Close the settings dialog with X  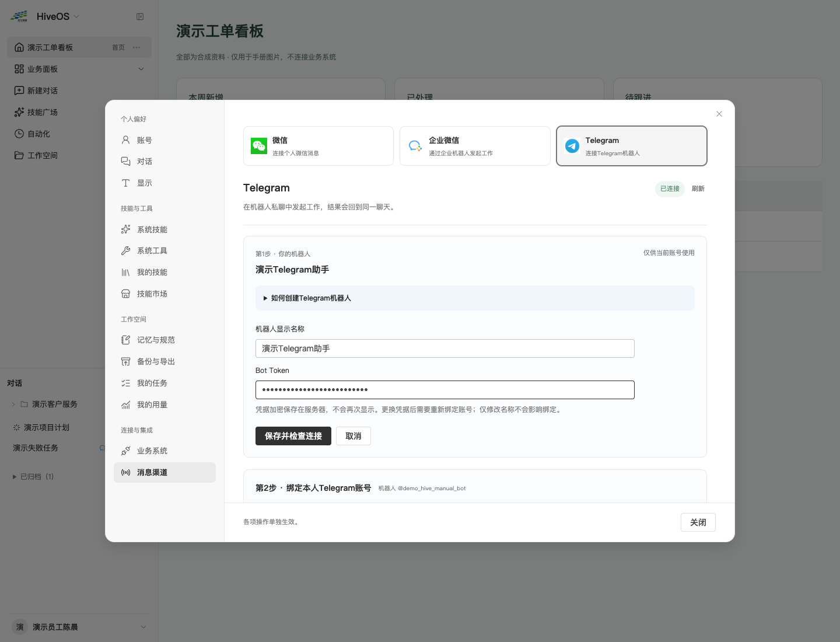[x=719, y=114]
